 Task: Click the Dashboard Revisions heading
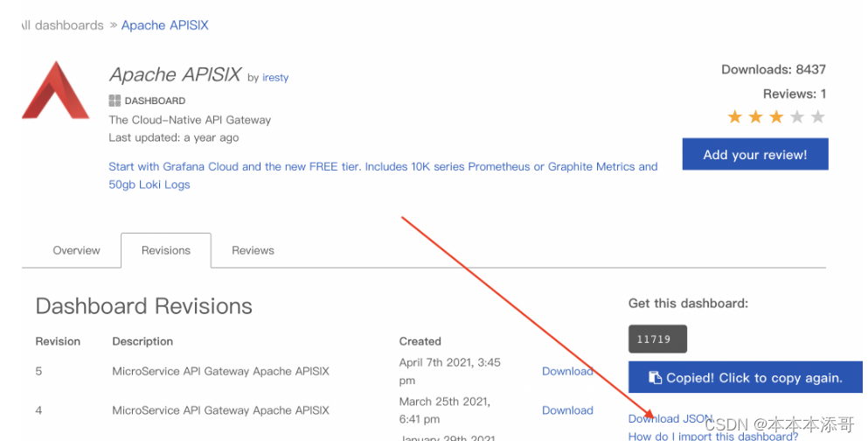pyautogui.click(x=144, y=306)
